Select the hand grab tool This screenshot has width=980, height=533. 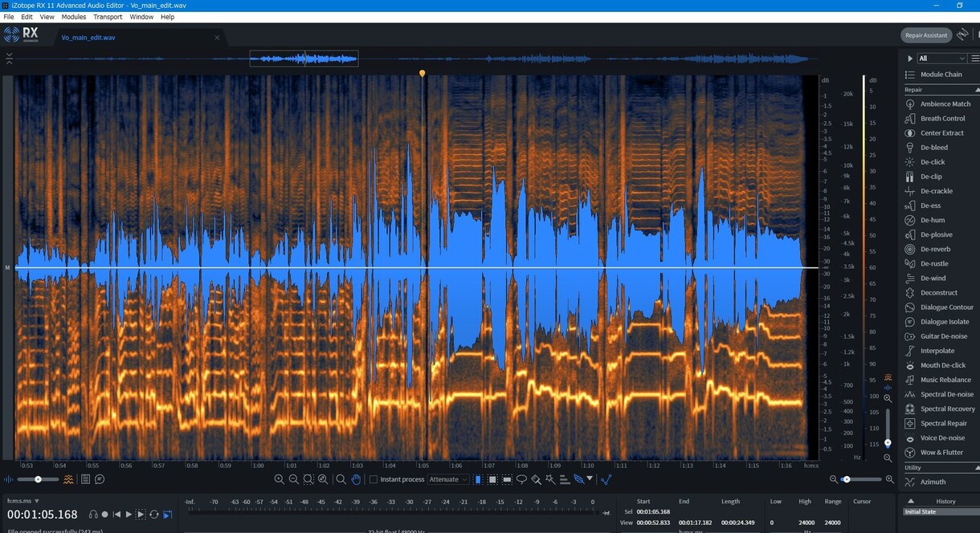[356, 479]
